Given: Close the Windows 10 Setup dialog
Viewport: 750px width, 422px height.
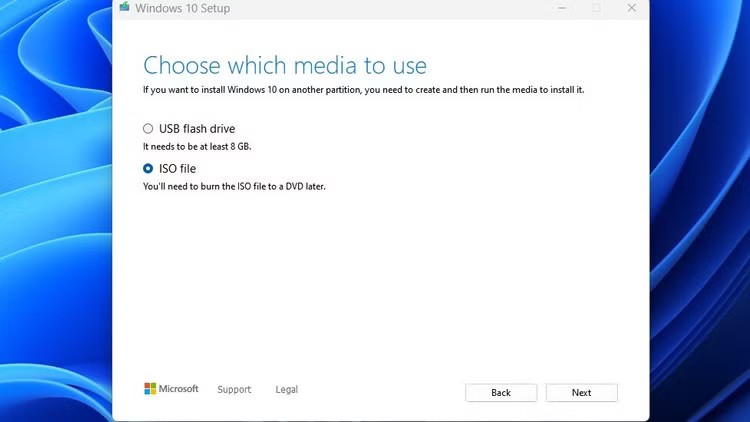Looking at the screenshot, I should click(x=631, y=8).
